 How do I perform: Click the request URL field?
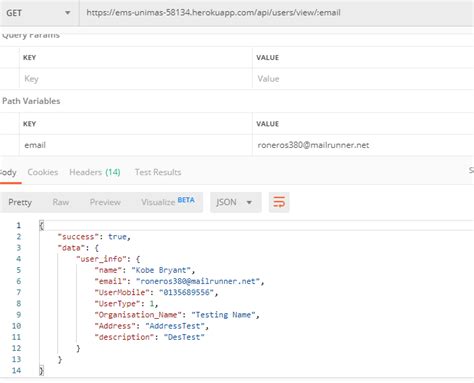pyautogui.click(x=277, y=13)
